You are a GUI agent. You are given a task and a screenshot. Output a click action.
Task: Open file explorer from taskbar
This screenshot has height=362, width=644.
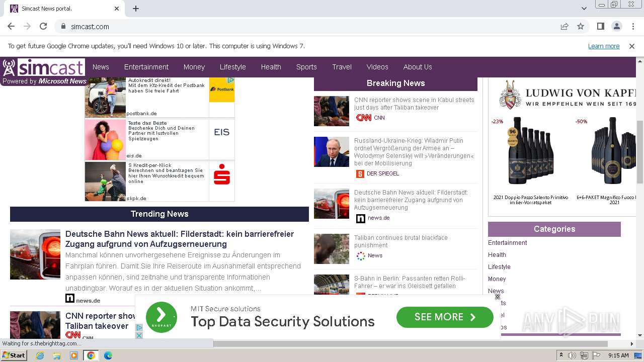pyautogui.click(x=57, y=355)
